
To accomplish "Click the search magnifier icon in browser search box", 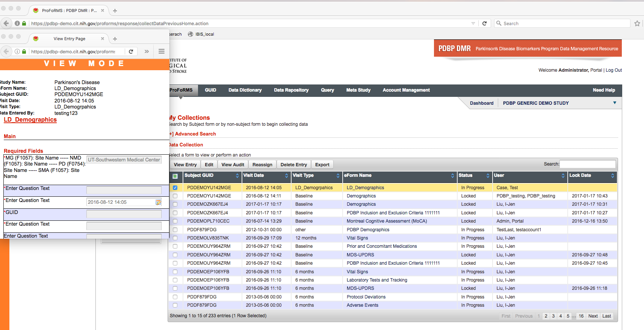I will [499, 23].
